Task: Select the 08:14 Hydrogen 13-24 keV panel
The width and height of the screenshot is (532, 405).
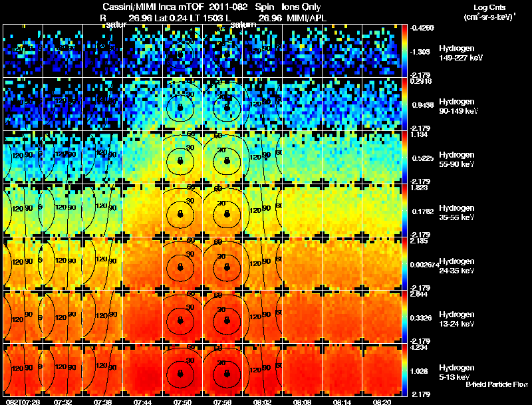Action: 342,317
